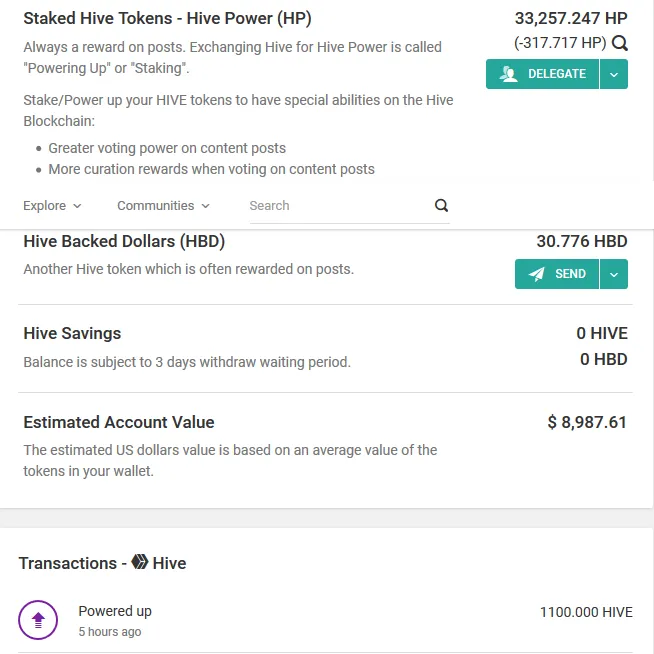Screen dimensions: 654x654
Task: Click the 0 HIVE savings balance
Action: pos(602,333)
